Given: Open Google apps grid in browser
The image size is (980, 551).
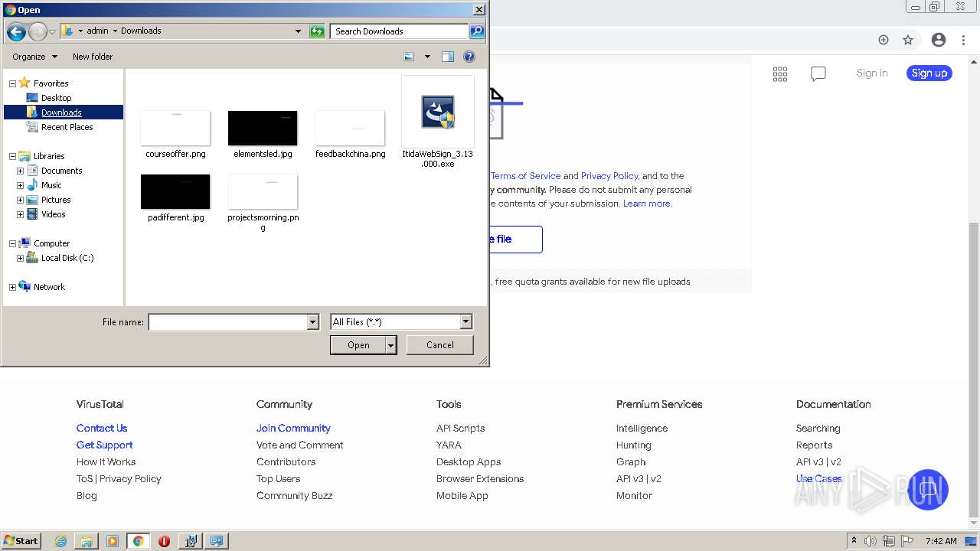Looking at the screenshot, I should point(780,73).
